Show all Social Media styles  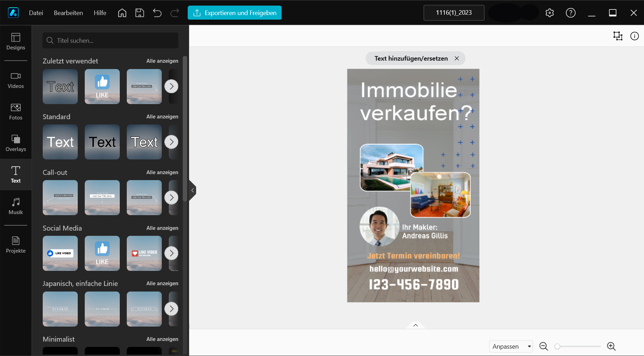(x=162, y=228)
